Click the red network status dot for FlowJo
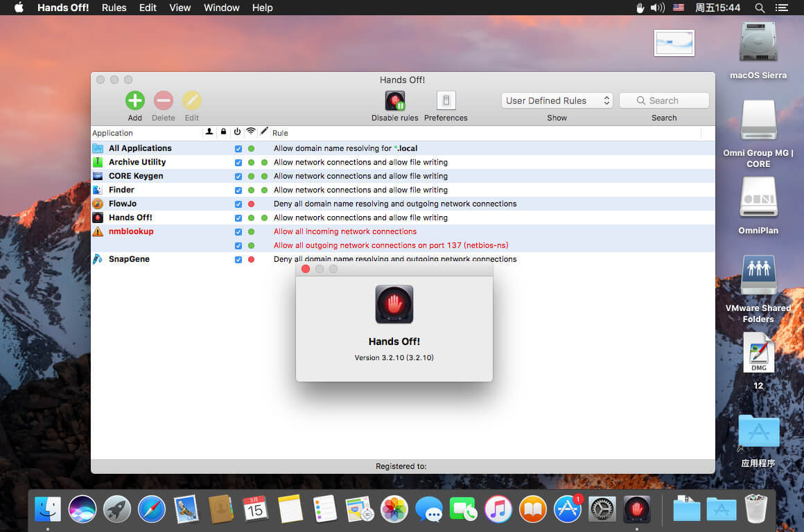 coord(251,204)
